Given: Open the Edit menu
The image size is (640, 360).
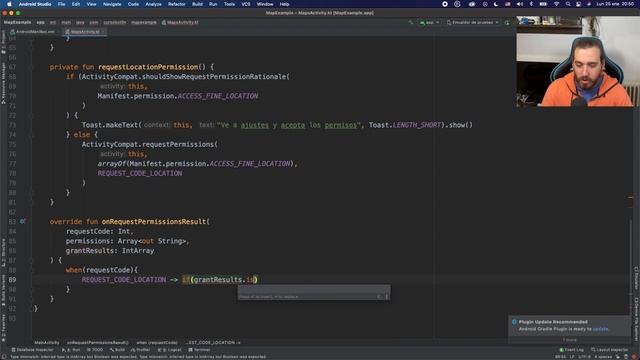Looking at the screenshot, I should (76, 4).
